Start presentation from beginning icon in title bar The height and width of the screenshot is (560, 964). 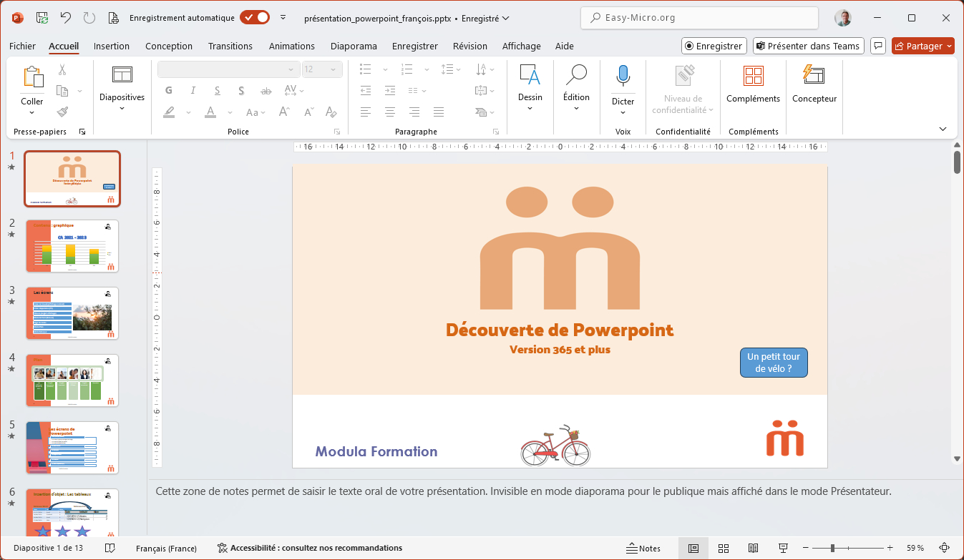tap(113, 18)
